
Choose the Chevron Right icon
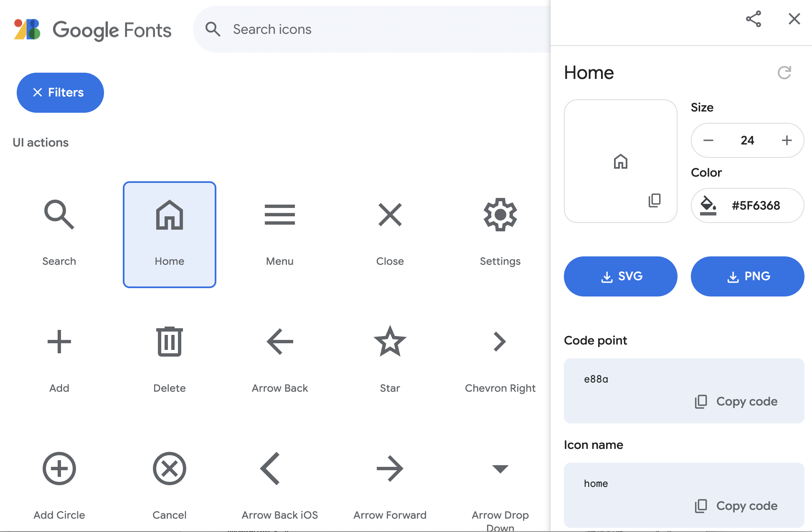[500, 342]
